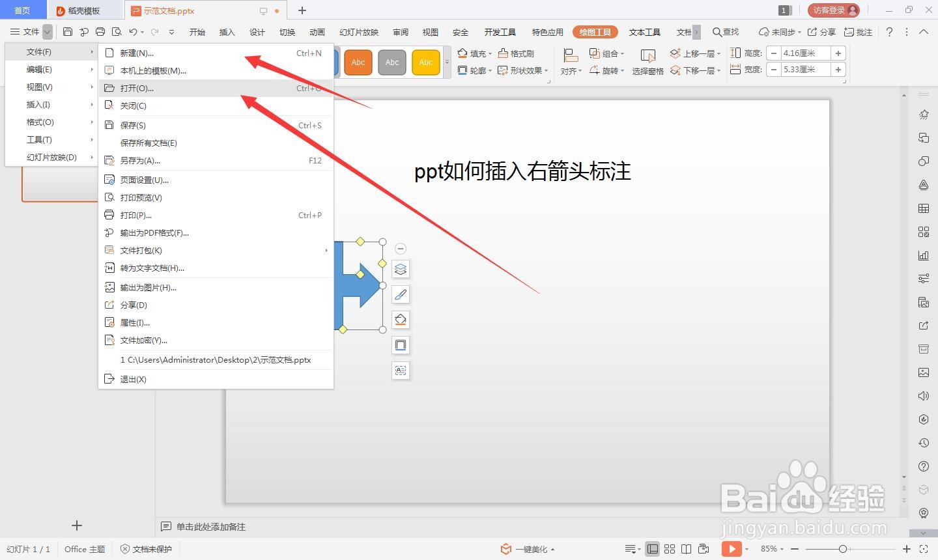Click the layers icon next to the selected shape
This screenshot has height=560, width=938.
click(x=400, y=268)
